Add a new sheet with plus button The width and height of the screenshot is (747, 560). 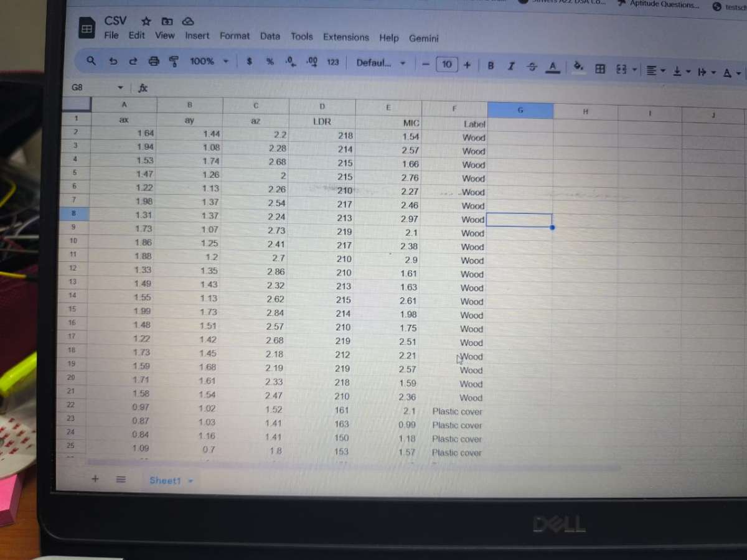pos(95,478)
